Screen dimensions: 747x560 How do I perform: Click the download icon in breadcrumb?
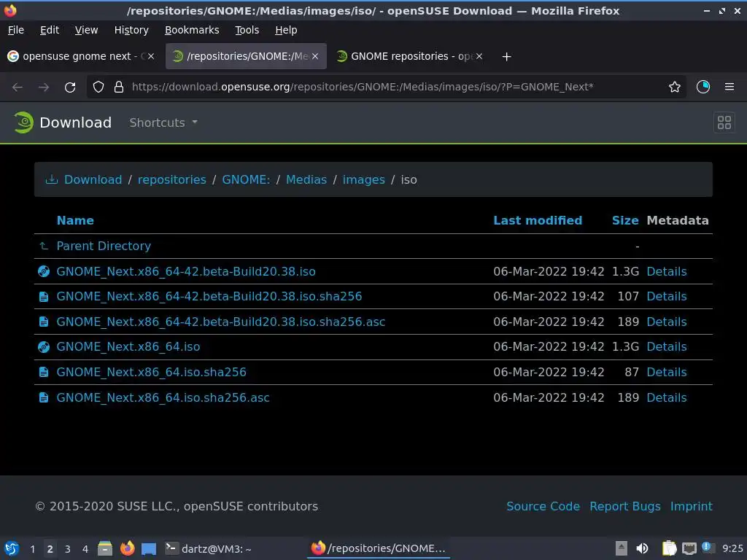point(52,179)
